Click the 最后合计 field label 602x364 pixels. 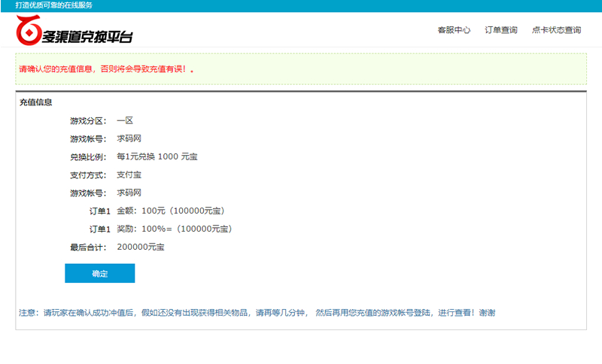pyautogui.click(x=88, y=247)
